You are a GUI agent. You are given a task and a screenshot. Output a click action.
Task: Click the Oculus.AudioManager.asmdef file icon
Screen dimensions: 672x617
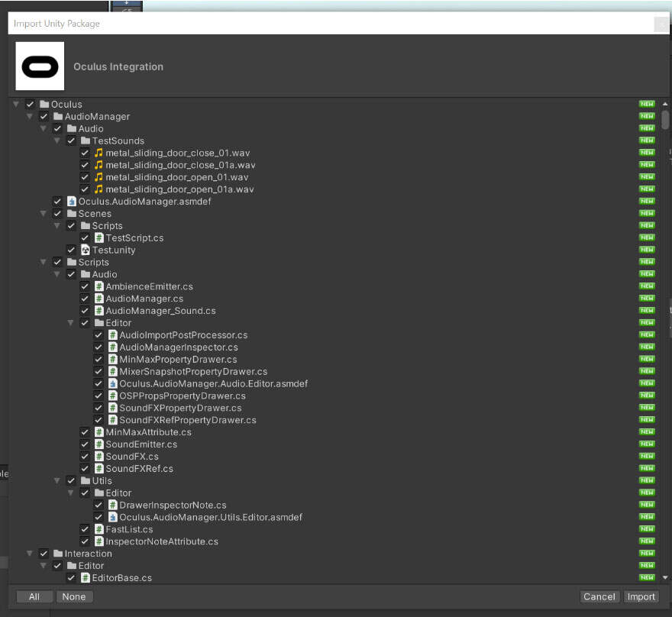click(x=71, y=202)
